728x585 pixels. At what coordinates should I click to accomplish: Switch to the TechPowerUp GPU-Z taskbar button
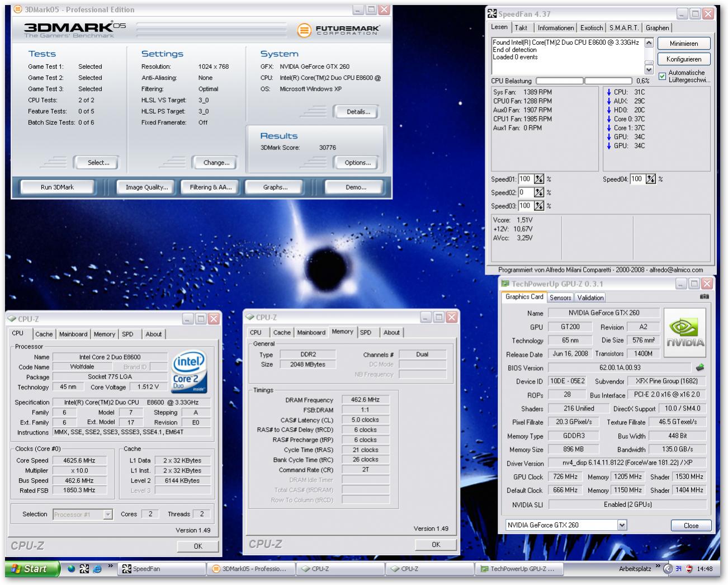(x=518, y=569)
